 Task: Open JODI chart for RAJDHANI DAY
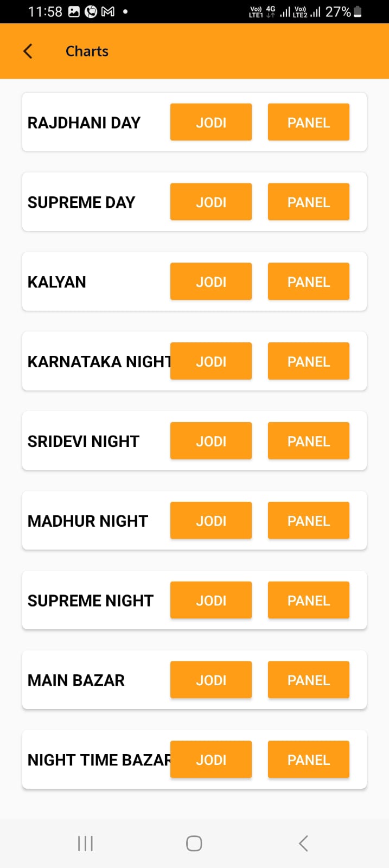point(211,122)
